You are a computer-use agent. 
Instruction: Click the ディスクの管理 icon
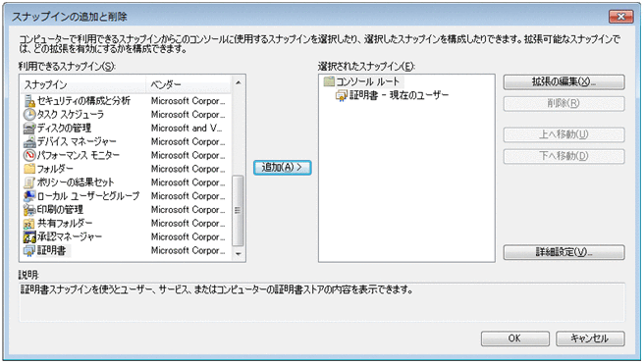tap(29, 128)
